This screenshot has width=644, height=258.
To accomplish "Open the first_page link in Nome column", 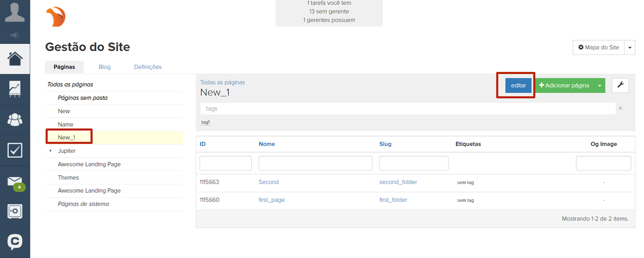I will coord(272,200).
